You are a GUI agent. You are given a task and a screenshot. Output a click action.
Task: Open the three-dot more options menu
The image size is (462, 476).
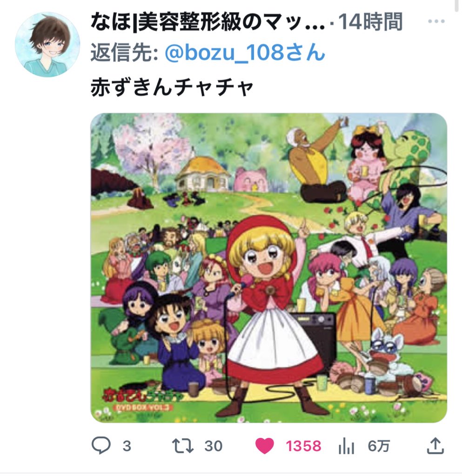(x=436, y=21)
